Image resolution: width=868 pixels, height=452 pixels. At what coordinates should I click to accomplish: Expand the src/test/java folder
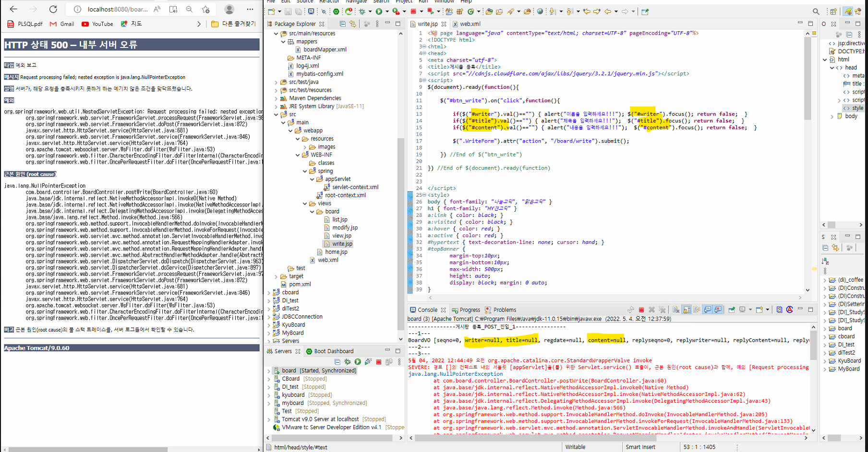tap(276, 82)
